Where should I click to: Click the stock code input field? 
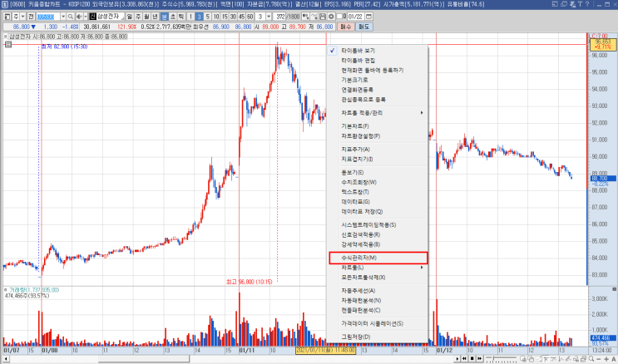[48, 17]
